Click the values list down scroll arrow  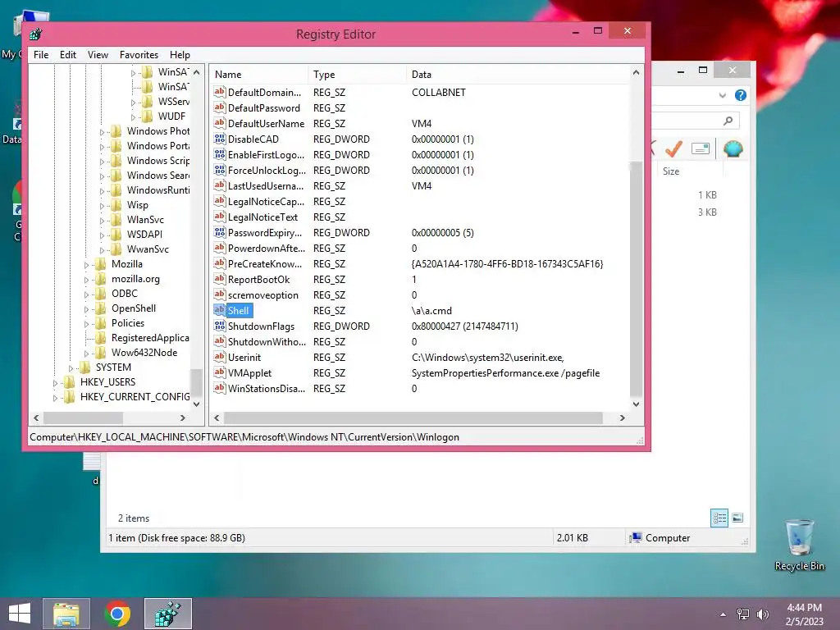tap(636, 404)
